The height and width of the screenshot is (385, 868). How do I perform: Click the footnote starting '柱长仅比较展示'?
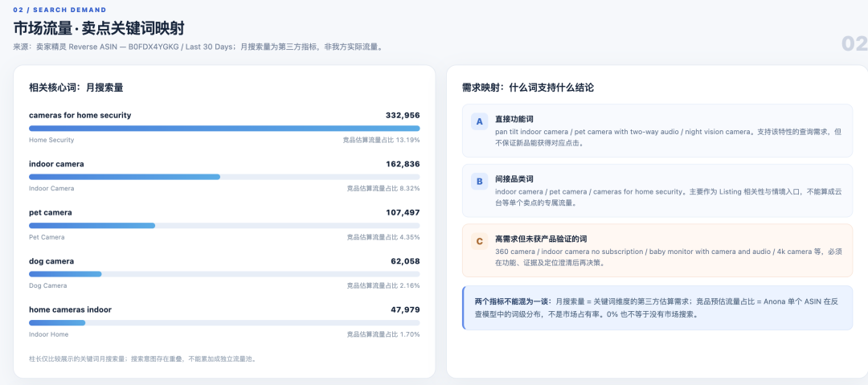pyautogui.click(x=142, y=359)
